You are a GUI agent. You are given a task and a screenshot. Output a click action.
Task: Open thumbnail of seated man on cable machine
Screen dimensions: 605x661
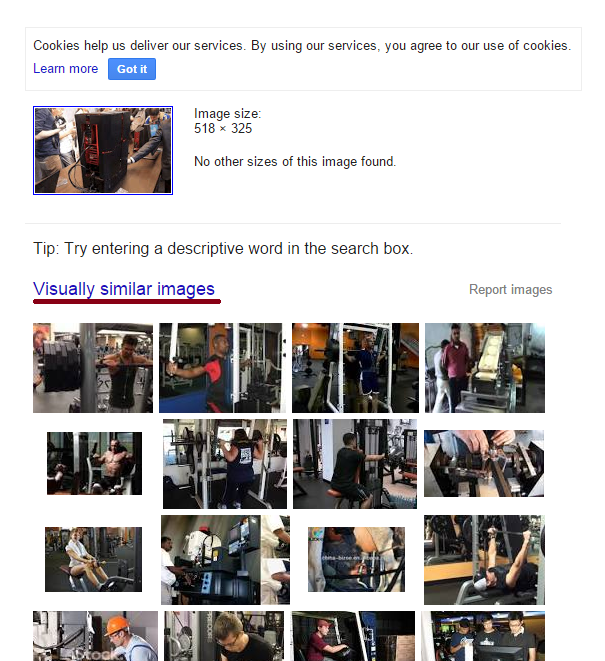coord(355,464)
